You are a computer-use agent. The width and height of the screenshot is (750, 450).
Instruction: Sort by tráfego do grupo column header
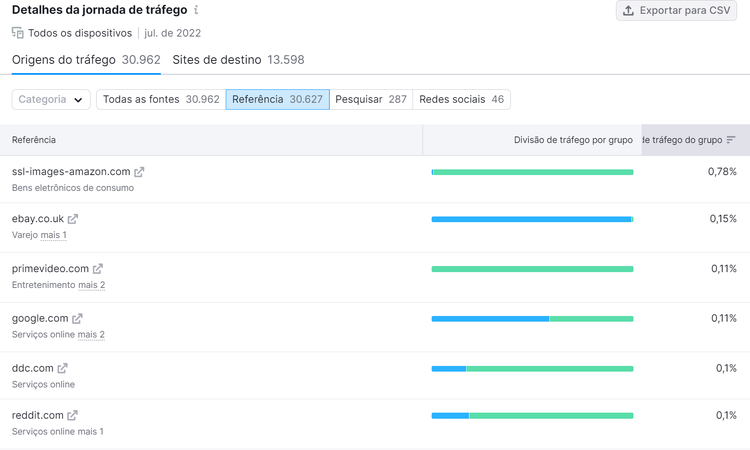point(695,140)
